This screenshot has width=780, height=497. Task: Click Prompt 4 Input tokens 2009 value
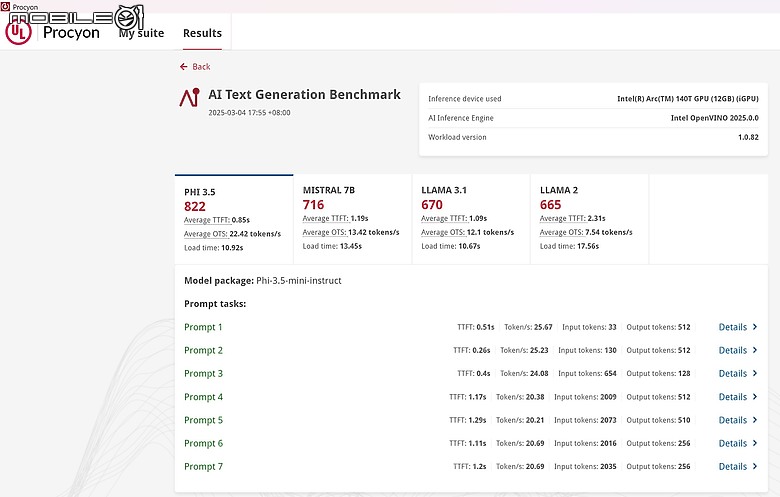(608, 397)
